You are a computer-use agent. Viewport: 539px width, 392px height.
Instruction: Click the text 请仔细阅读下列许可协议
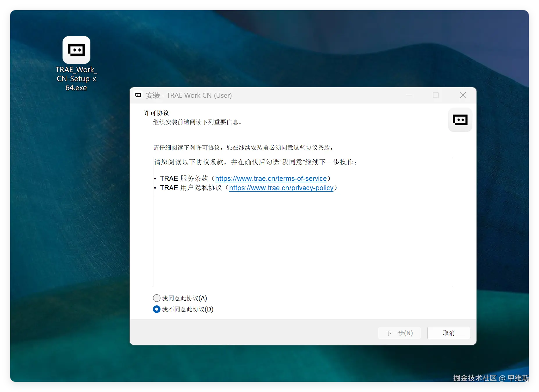click(186, 148)
